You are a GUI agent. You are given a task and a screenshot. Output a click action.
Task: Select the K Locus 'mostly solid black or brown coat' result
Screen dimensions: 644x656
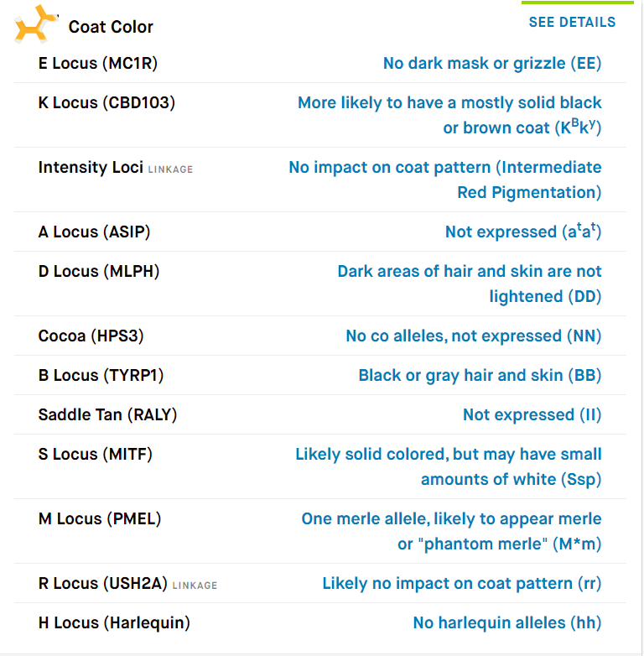point(449,115)
